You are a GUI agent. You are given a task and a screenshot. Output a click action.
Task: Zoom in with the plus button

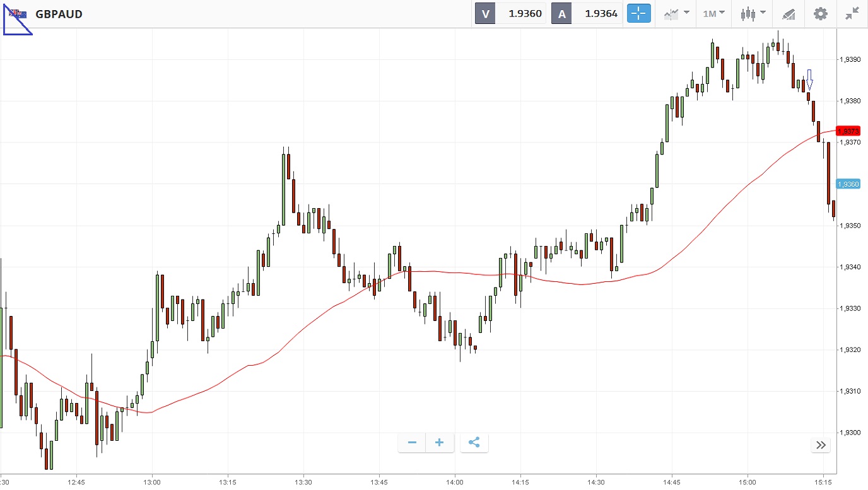(x=440, y=443)
